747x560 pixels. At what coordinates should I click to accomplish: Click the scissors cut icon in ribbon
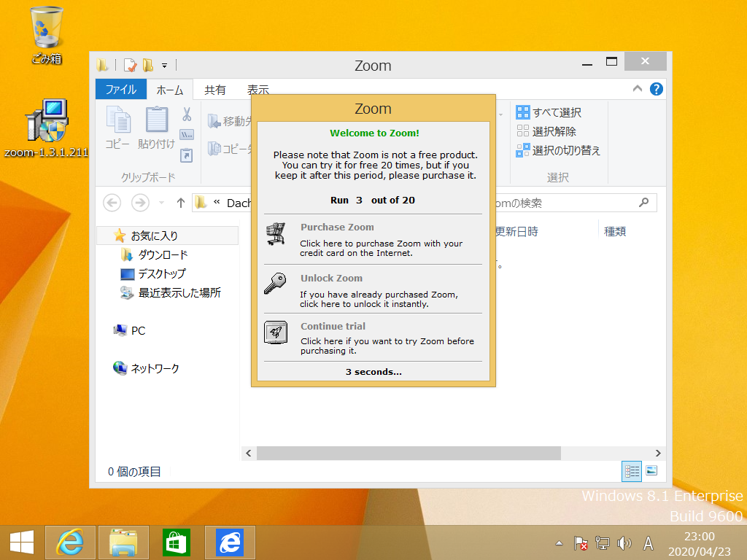[x=187, y=114]
